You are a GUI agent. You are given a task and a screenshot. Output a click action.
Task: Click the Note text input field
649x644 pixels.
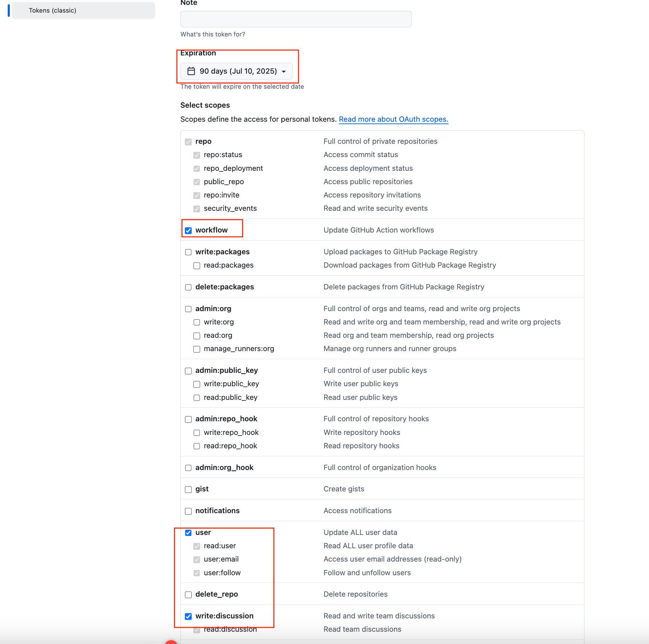point(296,19)
